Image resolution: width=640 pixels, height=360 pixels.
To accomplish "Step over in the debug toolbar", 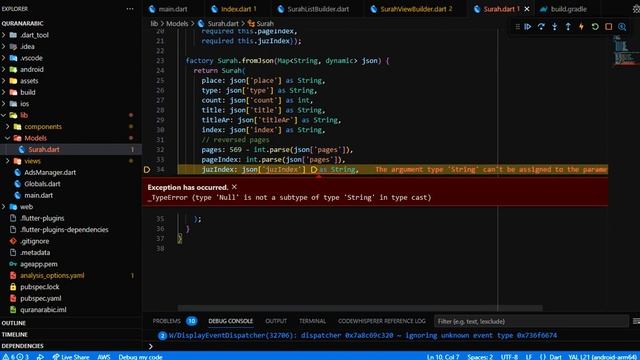I will (x=541, y=27).
